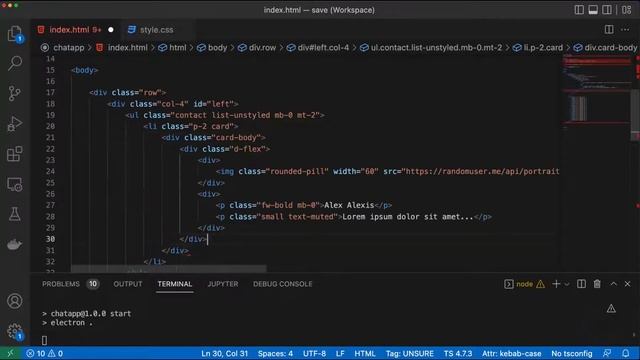Viewport: 640px width, 360px height.
Task: Open the Explorer view in activity bar
Action: pos(15,33)
